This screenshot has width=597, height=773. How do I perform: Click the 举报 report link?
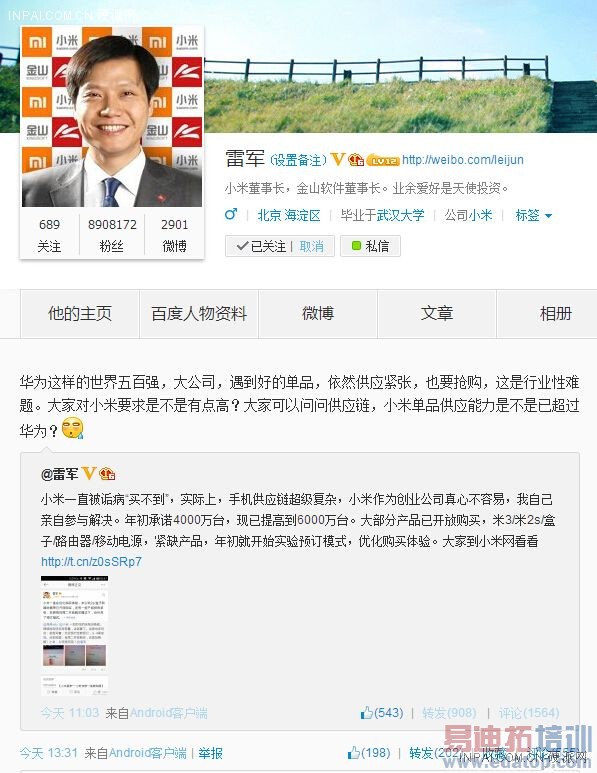click(211, 753)
